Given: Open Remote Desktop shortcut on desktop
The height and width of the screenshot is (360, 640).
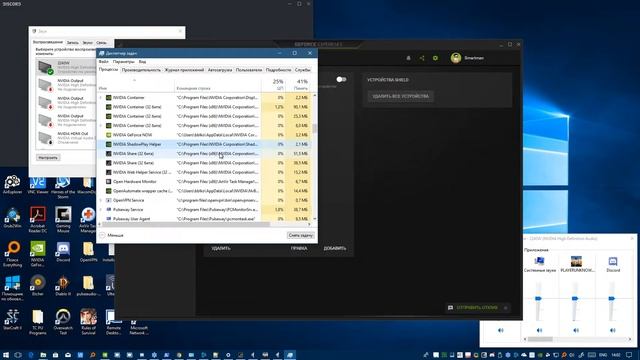Looking at the screenshot, I should [113, 322].
